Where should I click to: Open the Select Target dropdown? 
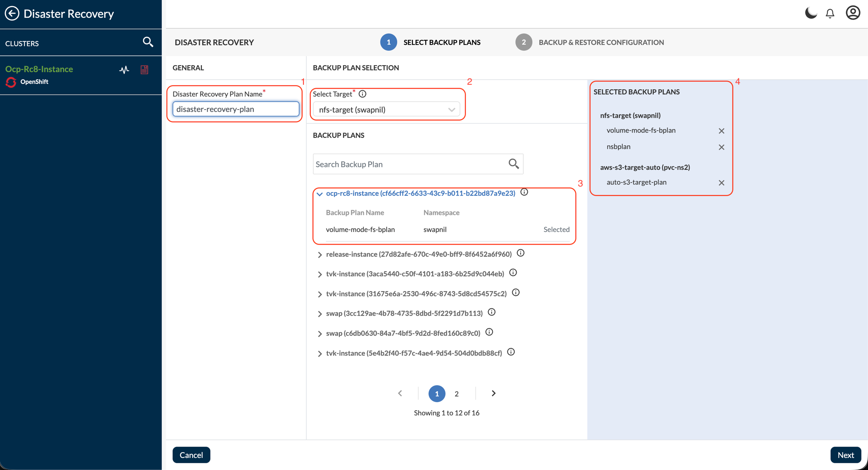(386, 110)
